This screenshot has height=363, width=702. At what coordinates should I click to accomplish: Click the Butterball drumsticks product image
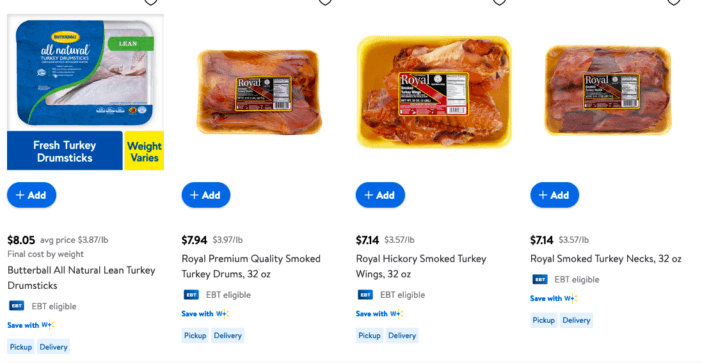tap(86, 92)
